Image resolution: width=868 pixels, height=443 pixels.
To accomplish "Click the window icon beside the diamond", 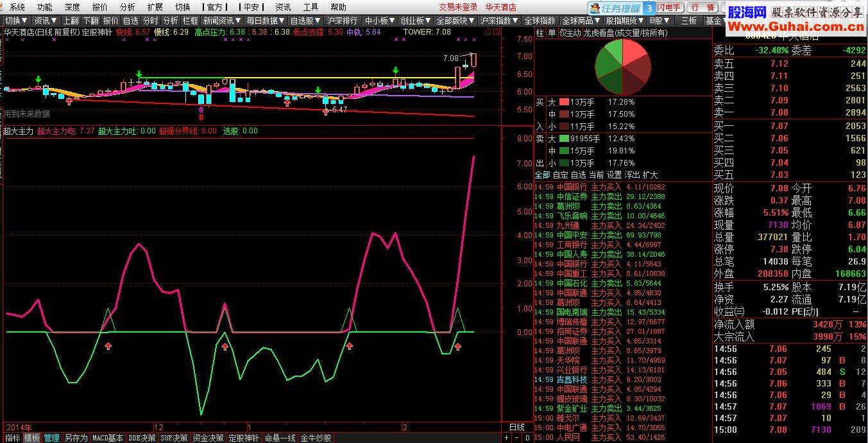I will (x=497, y=32).
